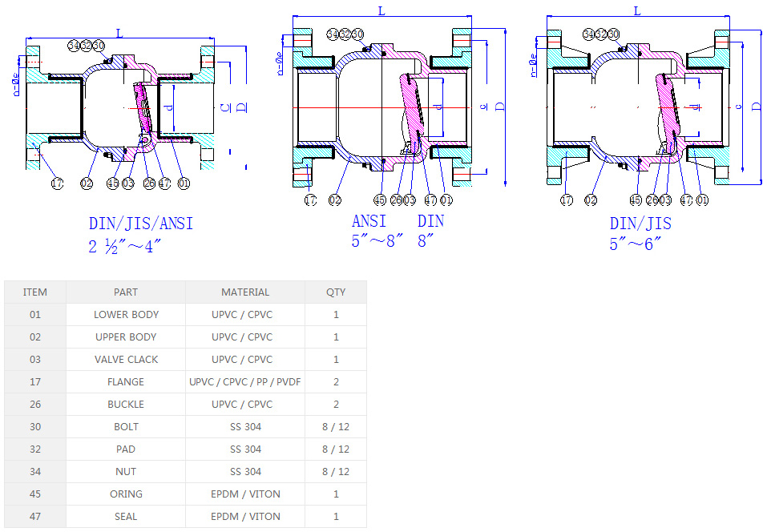Click callout bubble 47 in left drawing
Viewport: 771px width, 532px height.
[x=165, y=183]
